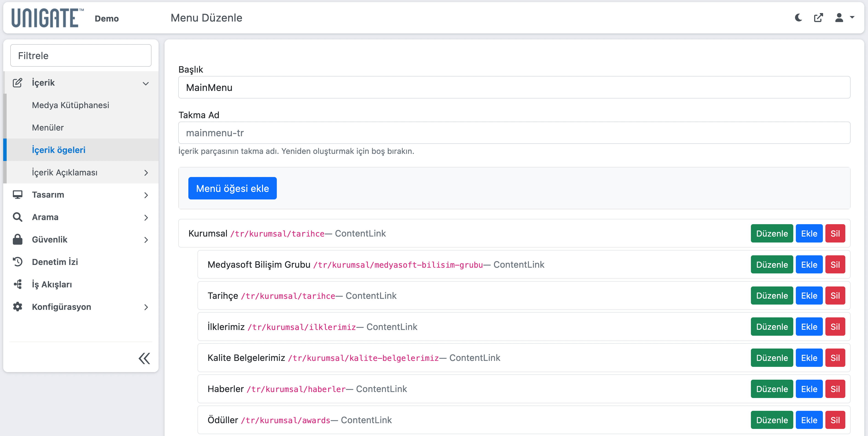Open Medya Kütüphanesi in sidebar
Screen dimensions: 868x436
tap(70, 105)
